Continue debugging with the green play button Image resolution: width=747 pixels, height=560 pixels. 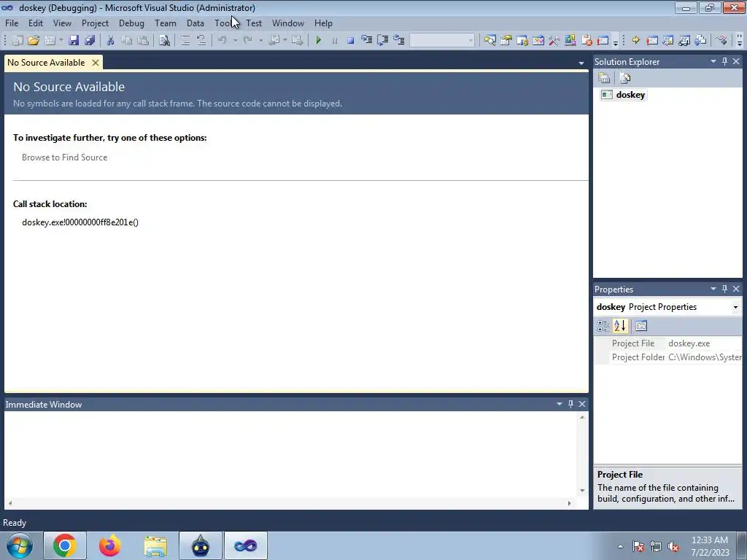[319, 41]
